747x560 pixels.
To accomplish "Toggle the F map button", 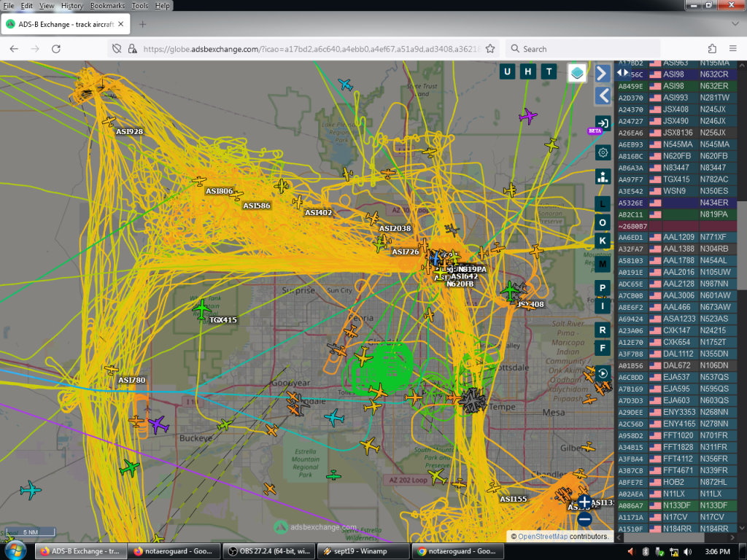I will (602, 348).
